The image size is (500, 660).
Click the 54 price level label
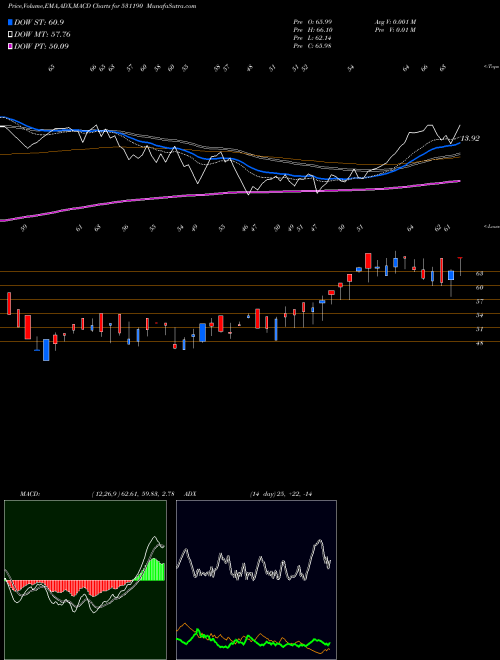point(479,315)
